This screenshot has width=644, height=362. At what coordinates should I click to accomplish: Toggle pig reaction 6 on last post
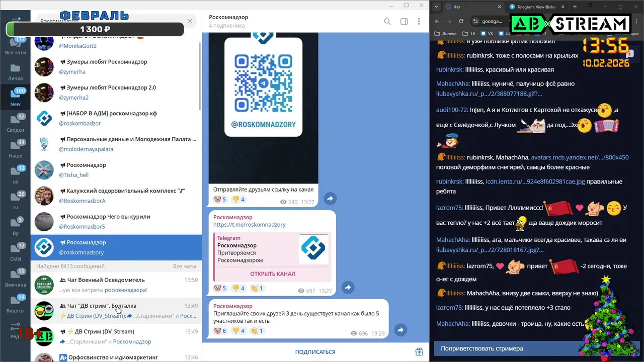pos(220,331)
